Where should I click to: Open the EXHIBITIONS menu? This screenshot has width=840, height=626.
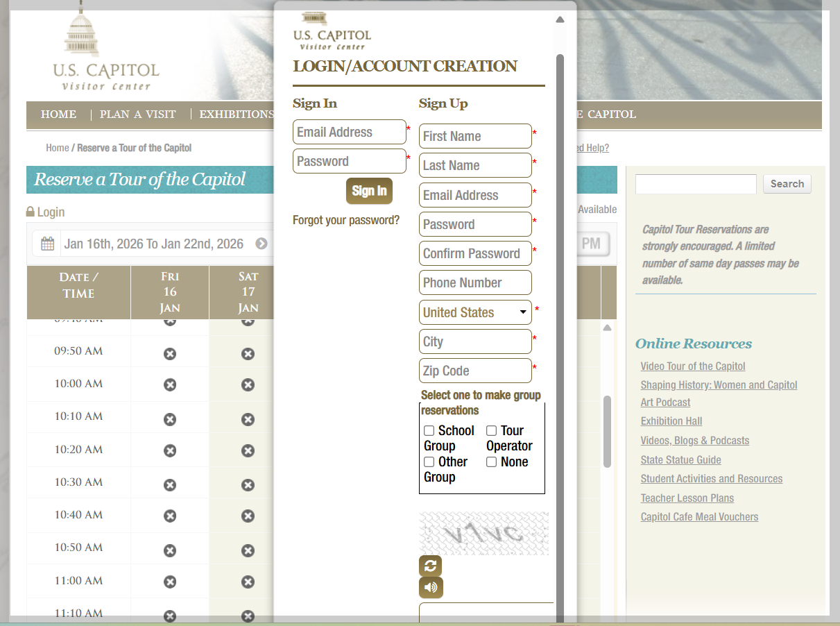point(237,115)
